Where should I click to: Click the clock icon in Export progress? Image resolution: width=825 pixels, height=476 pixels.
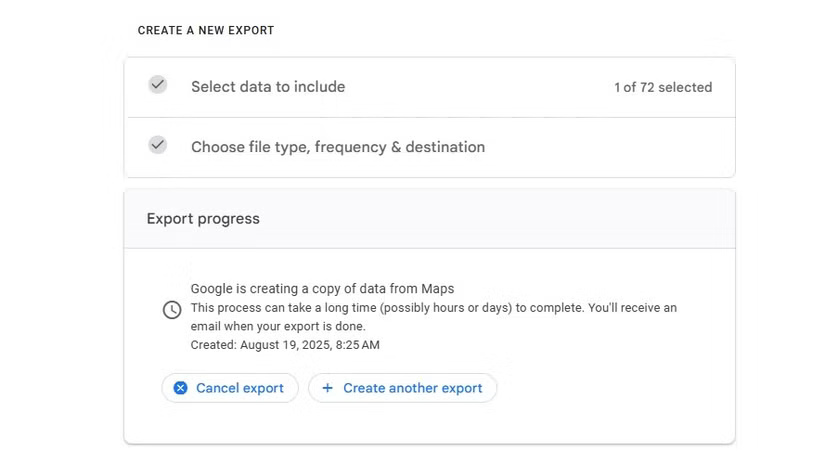point(172,310)
